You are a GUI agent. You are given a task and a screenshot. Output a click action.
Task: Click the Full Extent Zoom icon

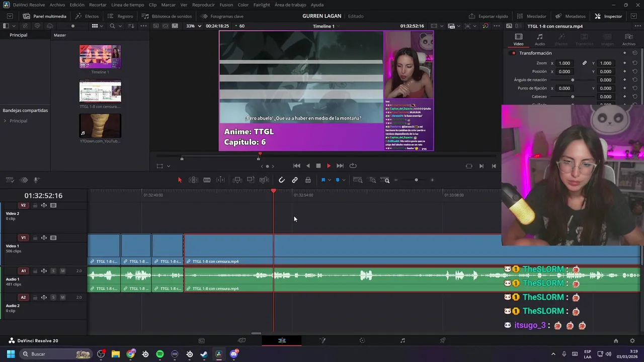358,180
